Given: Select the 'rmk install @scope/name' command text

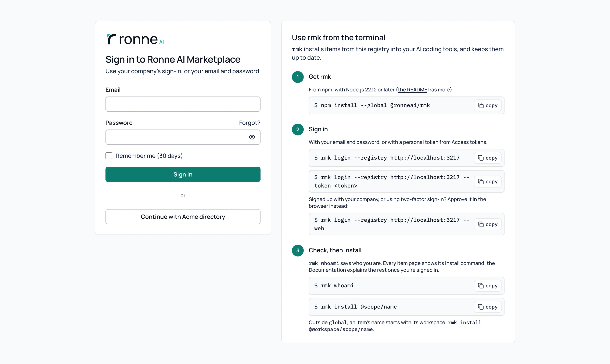Looking at the screenshot, I should 359,307.
